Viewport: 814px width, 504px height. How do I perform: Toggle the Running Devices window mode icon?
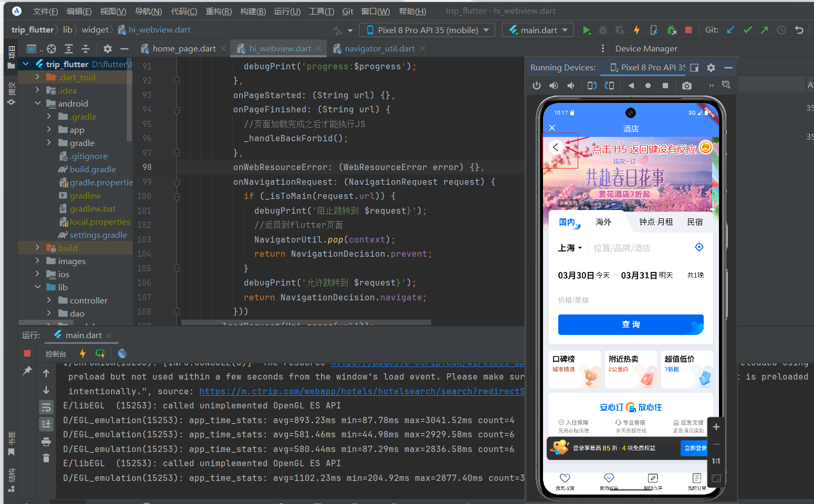pyautogui.click(x=694, y=67)
